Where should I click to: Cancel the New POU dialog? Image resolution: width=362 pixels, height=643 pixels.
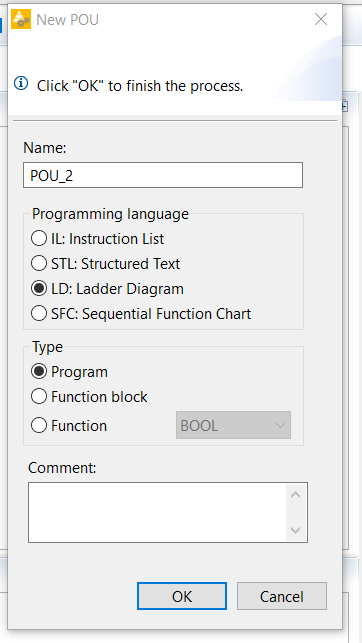[x=282, y=596]
